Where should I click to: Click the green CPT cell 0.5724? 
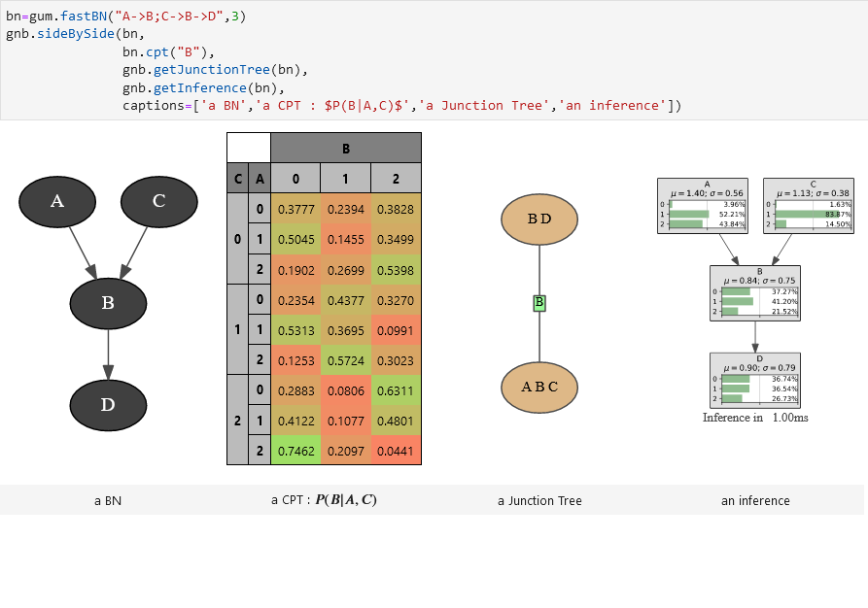click(x=347, y=360)
